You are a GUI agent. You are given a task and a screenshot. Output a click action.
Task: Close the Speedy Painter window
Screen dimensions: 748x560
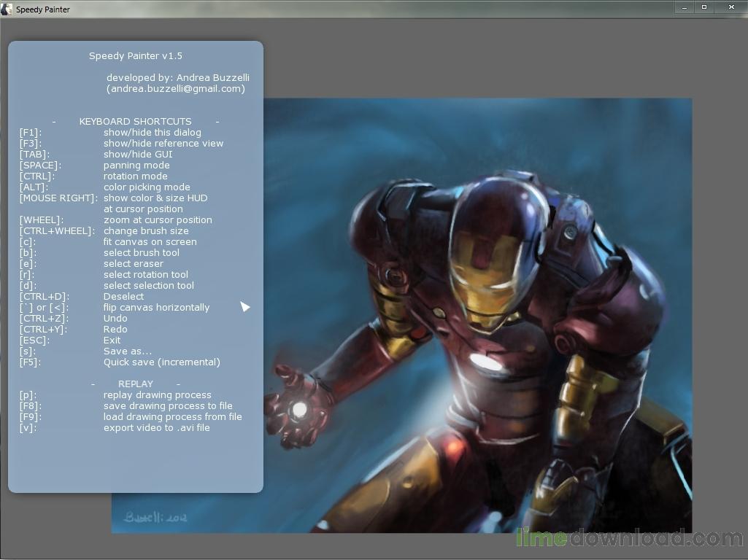point(731,7)
